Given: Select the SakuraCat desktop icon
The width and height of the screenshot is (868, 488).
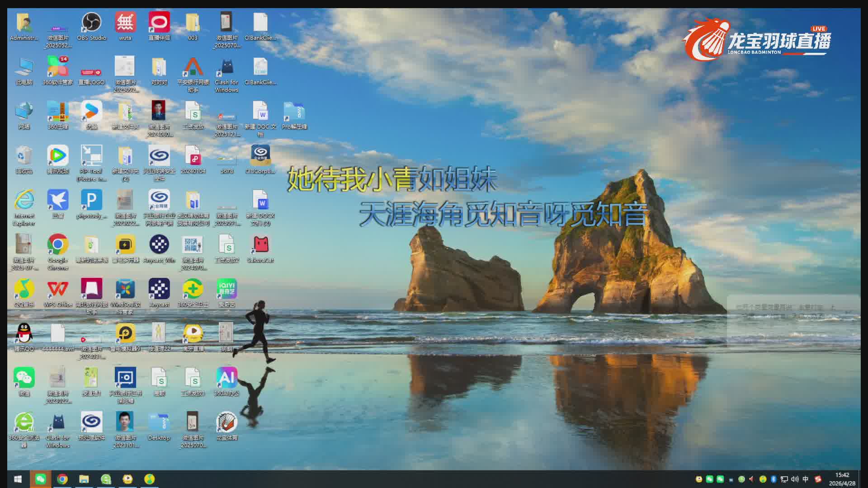Looking at the screenshot, I should (260, 245).
